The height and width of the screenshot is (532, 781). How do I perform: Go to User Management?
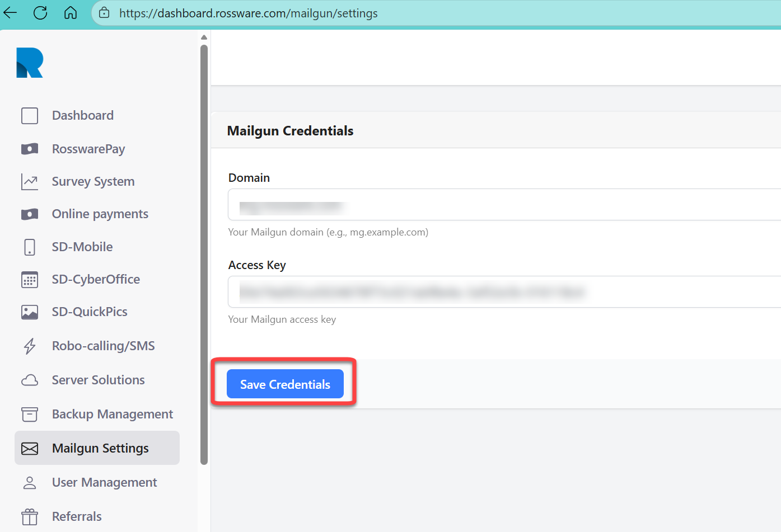(104, 482)
